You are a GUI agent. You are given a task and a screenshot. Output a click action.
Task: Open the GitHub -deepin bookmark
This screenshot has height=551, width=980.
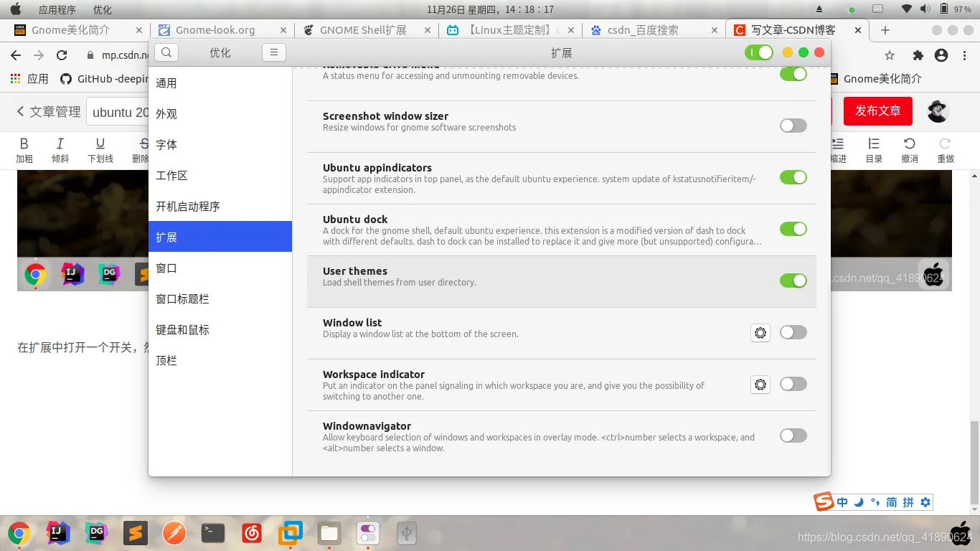104,79
